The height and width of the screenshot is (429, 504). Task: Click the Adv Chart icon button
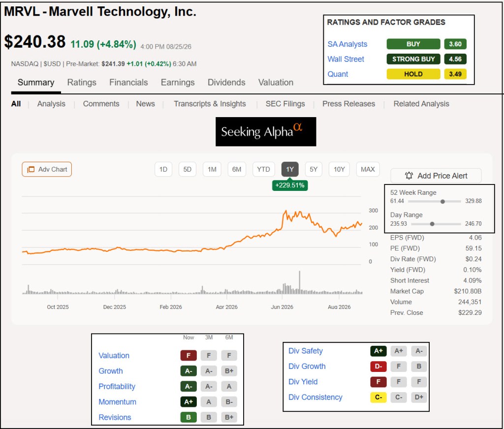(47, 169)
